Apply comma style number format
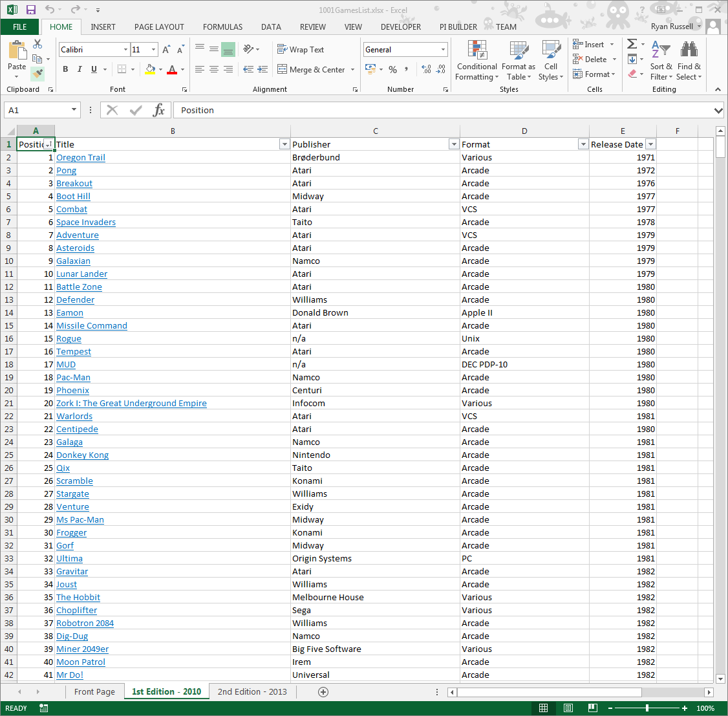The width and height of the screenshot is (728, 716). click(x=407, y=69)
